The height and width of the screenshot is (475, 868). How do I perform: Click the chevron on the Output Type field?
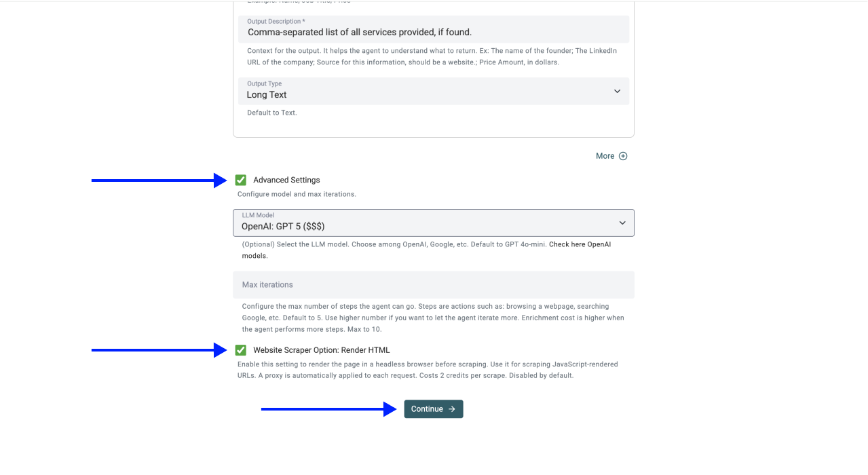click(x=617, y=91)
